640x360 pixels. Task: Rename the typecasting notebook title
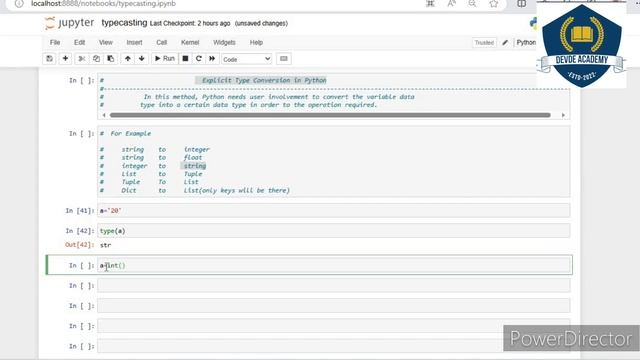[124, 23]
